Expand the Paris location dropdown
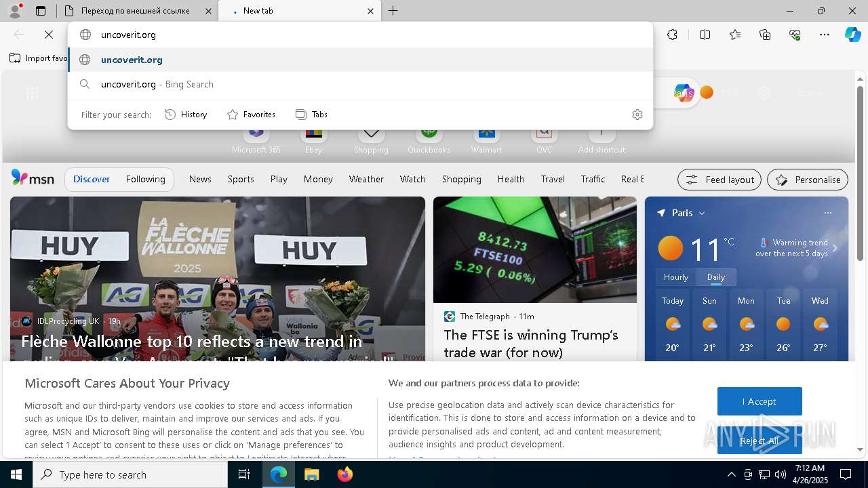The image size is (868, 488). point(702,213)
